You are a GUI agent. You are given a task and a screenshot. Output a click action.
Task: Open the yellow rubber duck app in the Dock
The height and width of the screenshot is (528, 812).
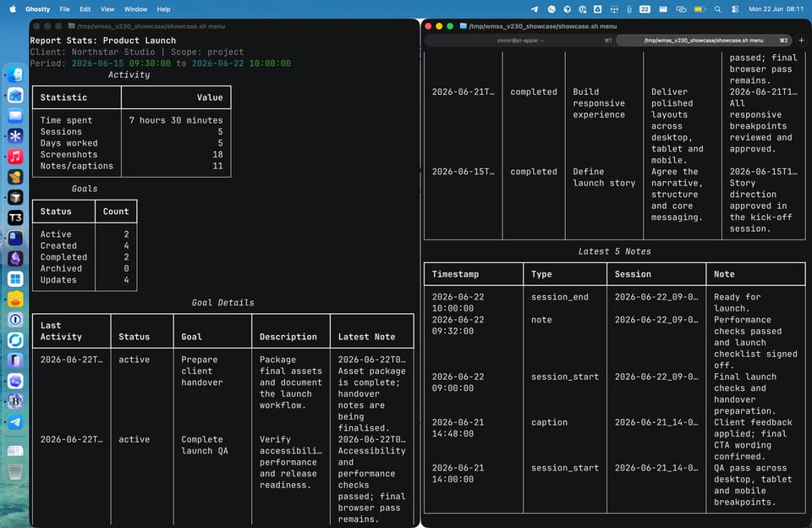pyautogui.click(x=15, y=299)
